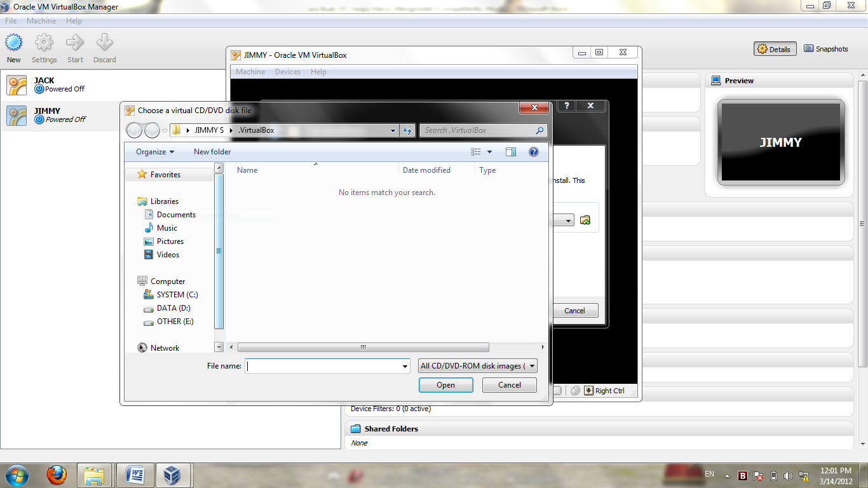
Task: Open Machine menu in VirtualBox Manager
Action: pos(41,21)
